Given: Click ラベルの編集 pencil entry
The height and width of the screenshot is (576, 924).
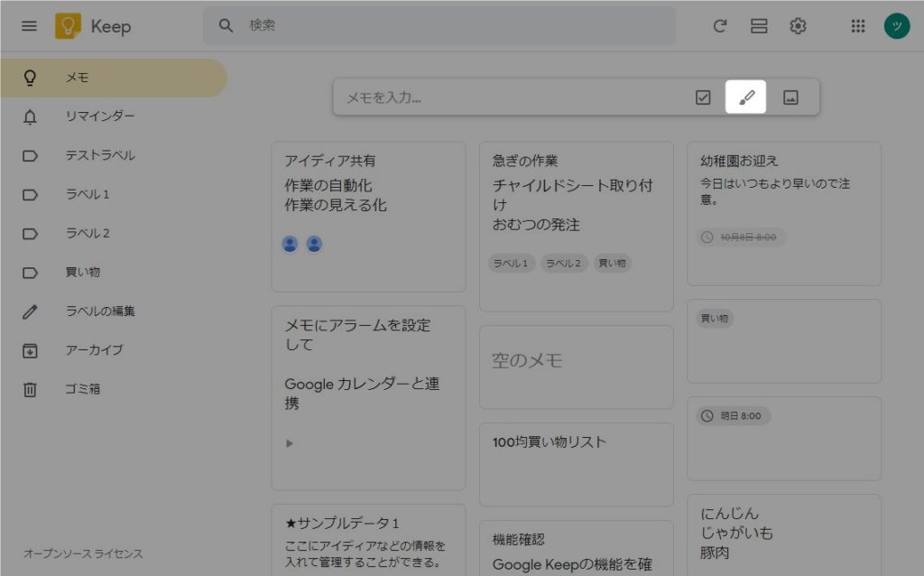Looking at the screenshot, I should [99, 311].
